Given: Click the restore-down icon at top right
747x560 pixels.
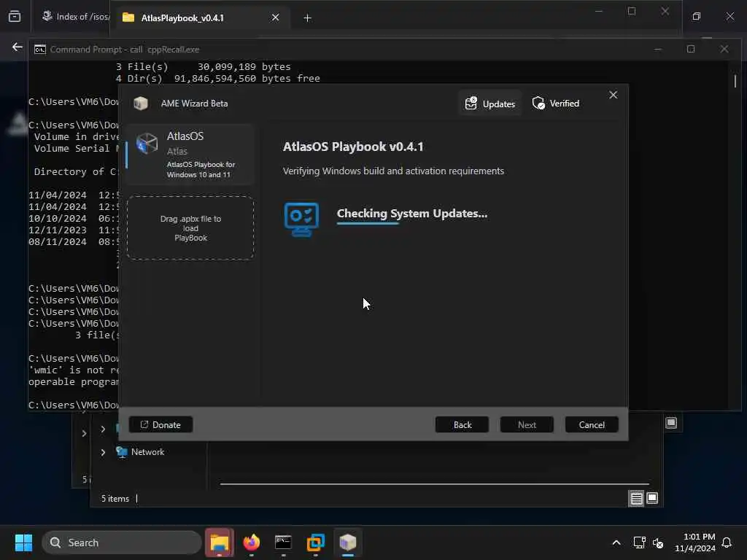Looking at the screenshot, I should pos(697,16).
